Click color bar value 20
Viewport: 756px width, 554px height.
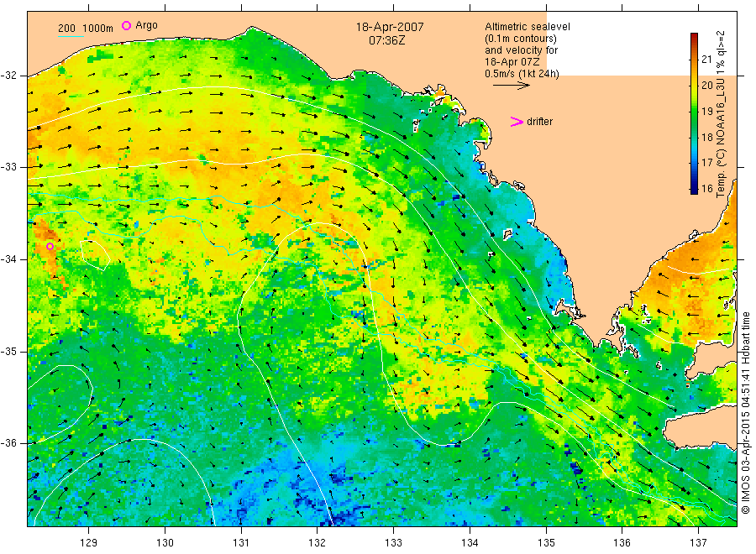click(706, 86)
